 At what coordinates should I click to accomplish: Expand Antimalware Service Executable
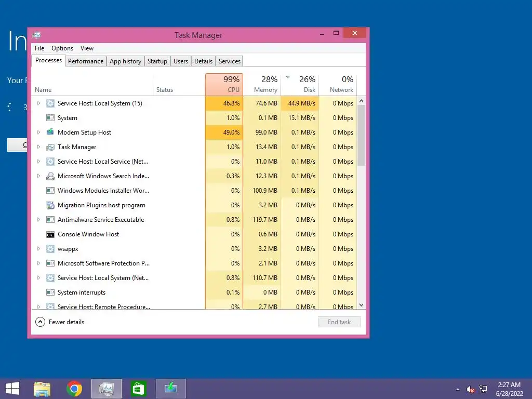coord(38,220)
